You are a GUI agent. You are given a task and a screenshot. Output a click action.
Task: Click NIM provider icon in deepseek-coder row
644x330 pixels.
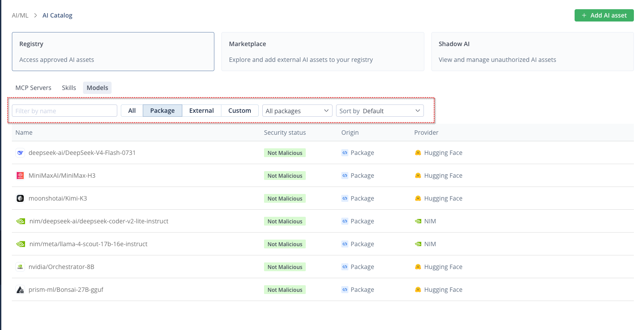[418, 221]
